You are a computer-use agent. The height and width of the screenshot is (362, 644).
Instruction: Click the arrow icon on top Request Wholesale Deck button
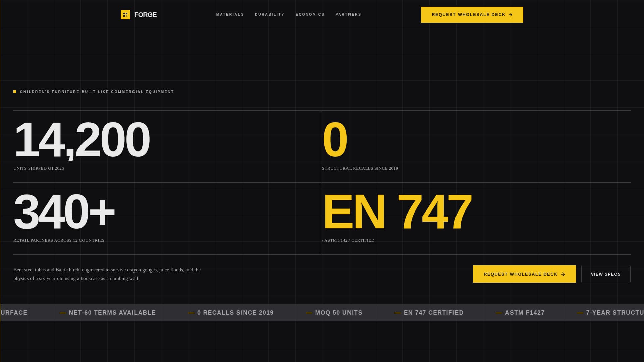pos(511,15)
